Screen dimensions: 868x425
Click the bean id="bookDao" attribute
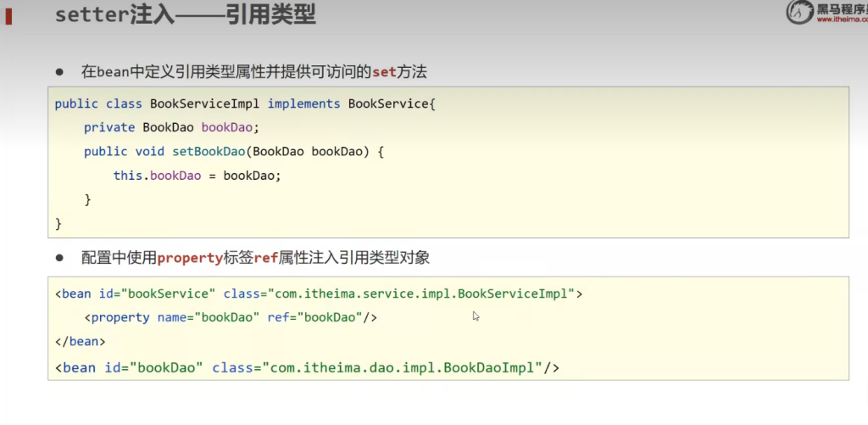coord(151,367)
